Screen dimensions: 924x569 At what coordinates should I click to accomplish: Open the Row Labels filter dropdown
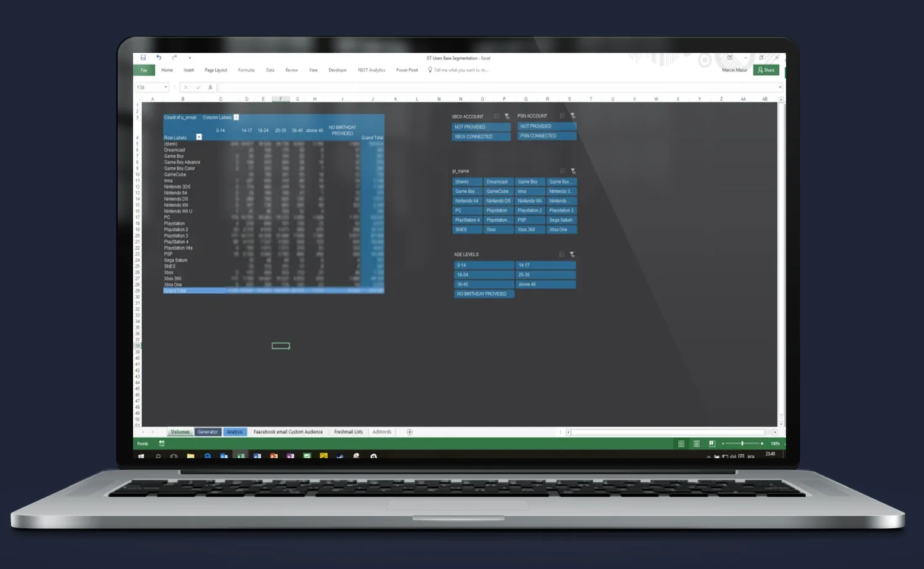pyautogui.click(x=199, y=137)
